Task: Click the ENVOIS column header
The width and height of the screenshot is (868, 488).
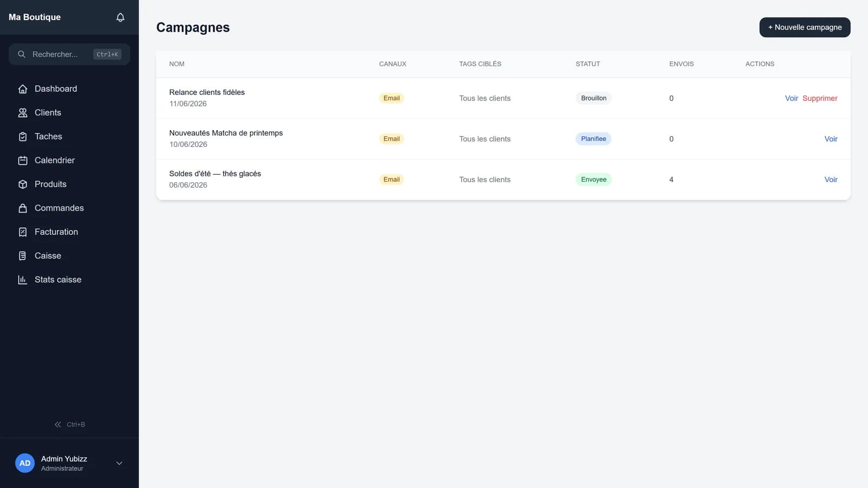Action: 681,64
